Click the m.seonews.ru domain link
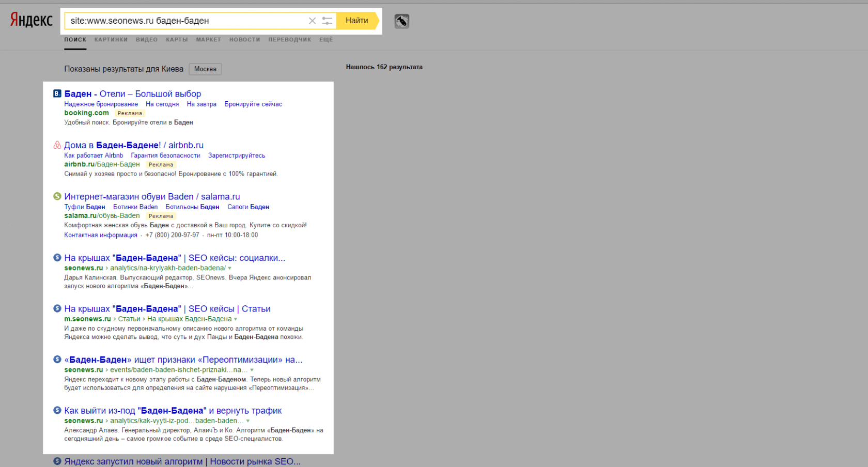The image size is (868, 467). click(x=87, y=319)
